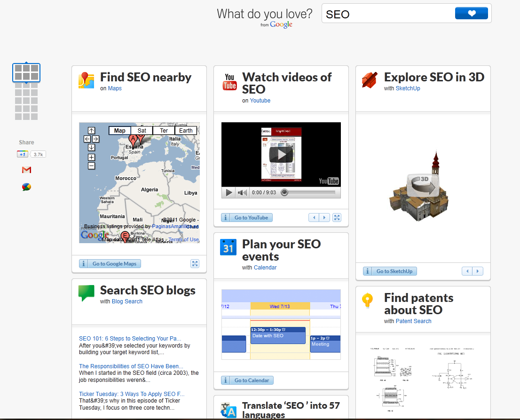Click the video progress slider
The height and width of the screenshot is (420, 520).
click(308, 192)
